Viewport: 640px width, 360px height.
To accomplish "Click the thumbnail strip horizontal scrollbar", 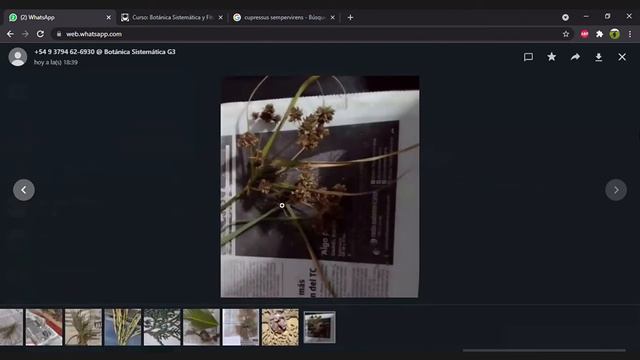I will tap(544, 350).
